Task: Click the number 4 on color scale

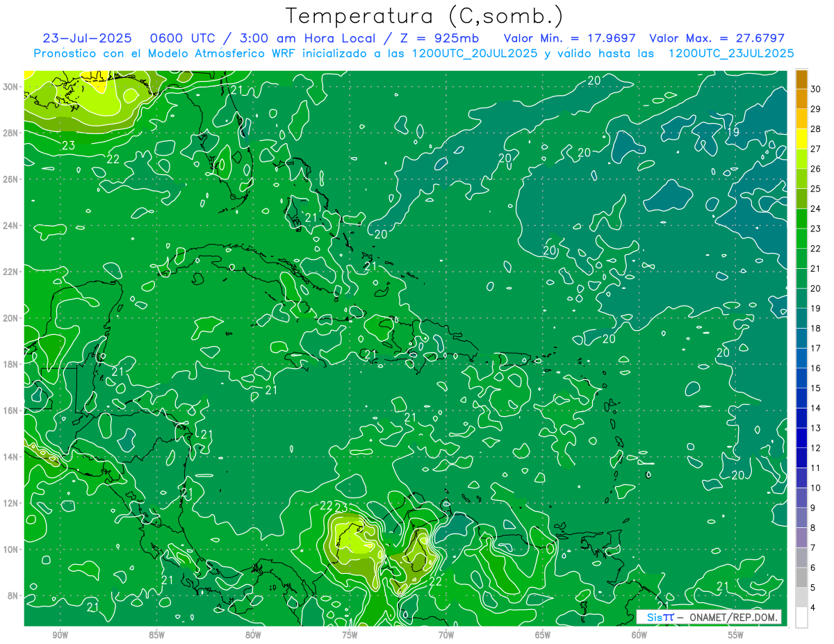Action: [813, 608]
